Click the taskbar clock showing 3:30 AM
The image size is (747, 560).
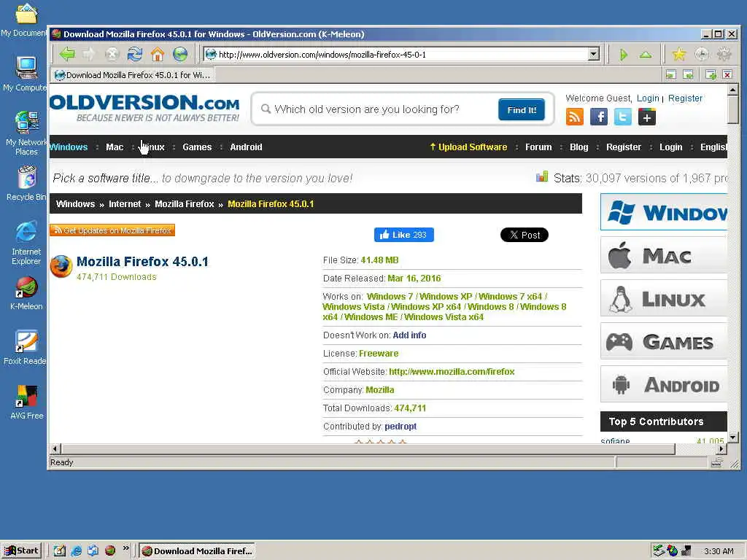click(719, 551)
